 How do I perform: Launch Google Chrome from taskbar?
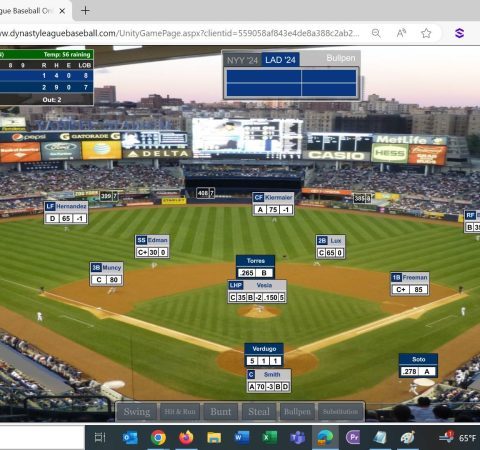click(158, 438)
